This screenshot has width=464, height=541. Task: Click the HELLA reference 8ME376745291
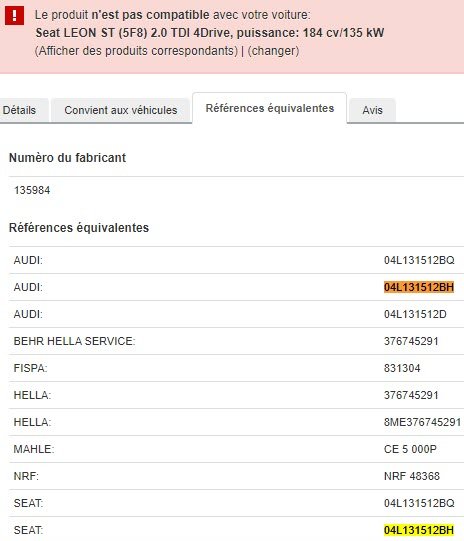(423, 422)
